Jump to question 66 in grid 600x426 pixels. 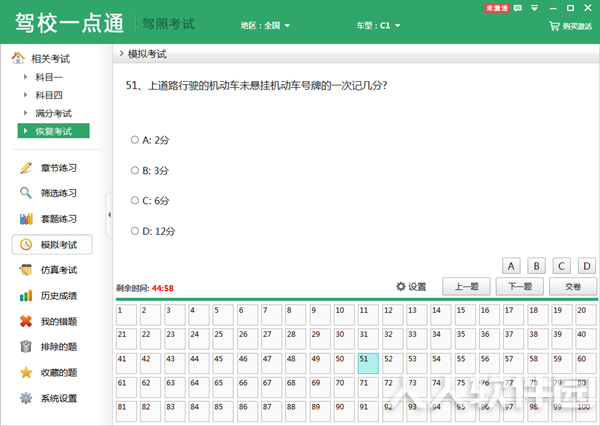coord(247,388)
